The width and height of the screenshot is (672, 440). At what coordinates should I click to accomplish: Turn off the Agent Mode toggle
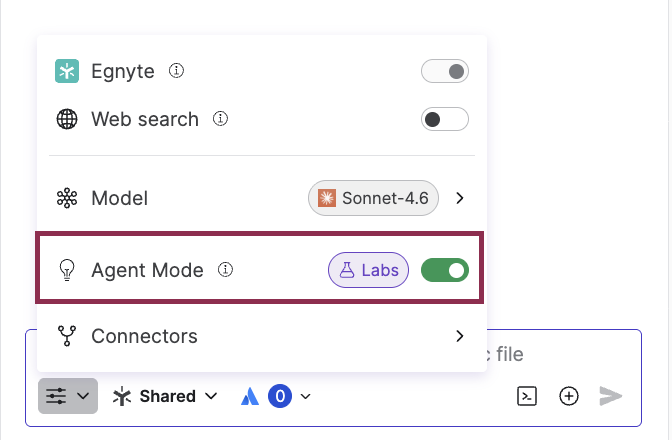click(x=445, y=270)
